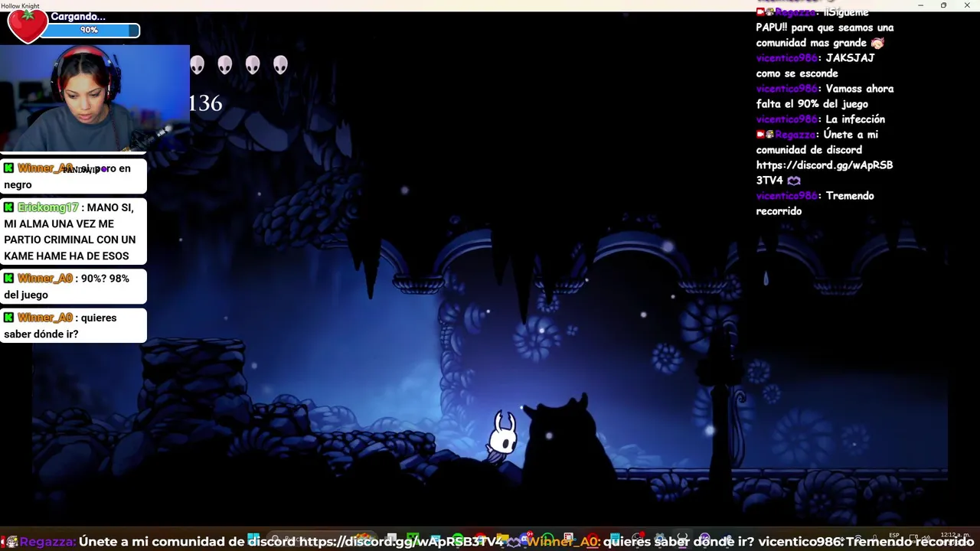Click the 136 geo counter
The image size is (980, 551).
click(x=206, y=103)
